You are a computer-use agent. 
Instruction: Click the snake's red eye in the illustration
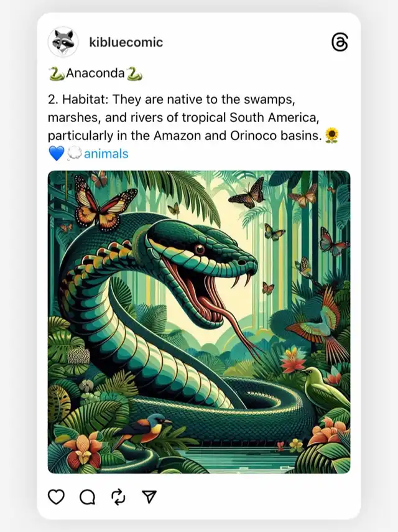pyautogui.click(x=200, y=250)
